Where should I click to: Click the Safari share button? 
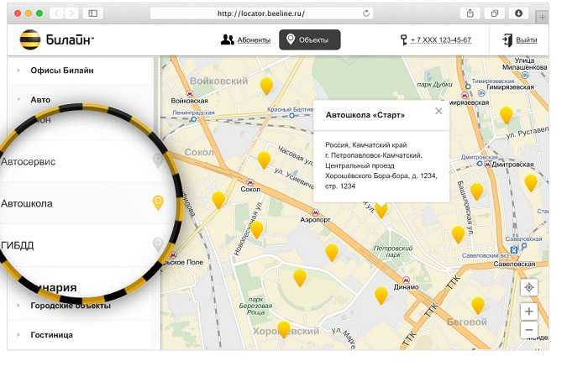point(470,13)
